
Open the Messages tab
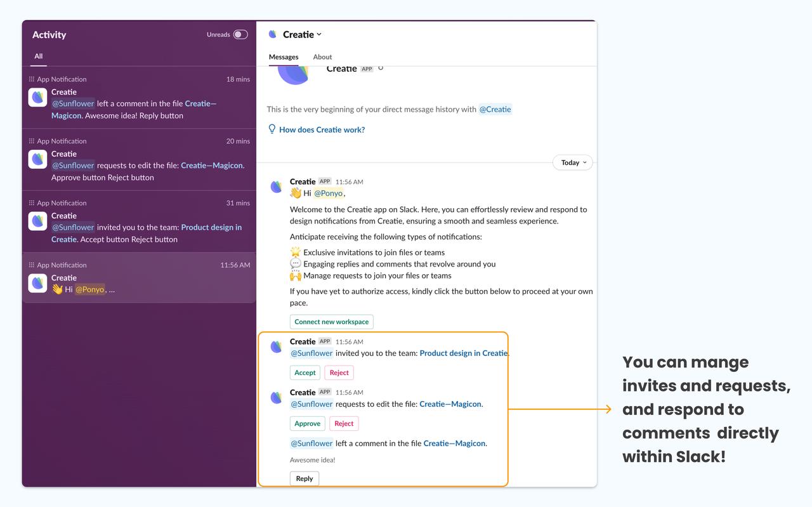click(284, 56)
